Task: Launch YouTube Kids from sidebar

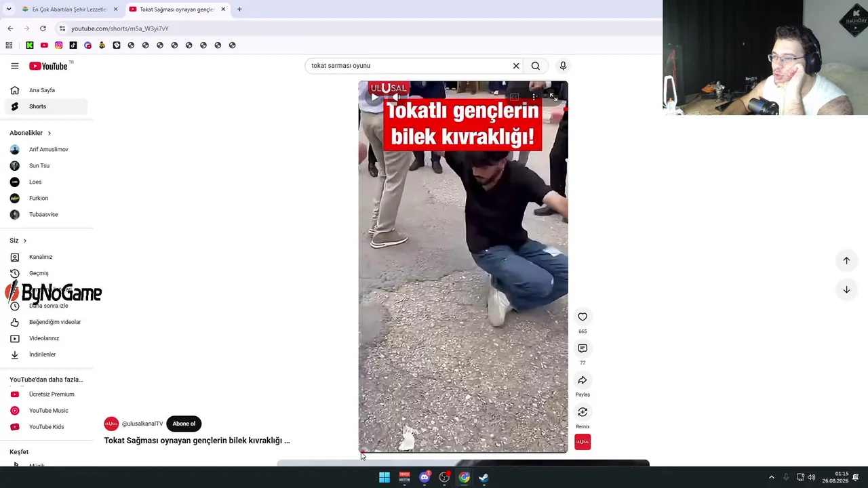Action: tap(47, 427)
